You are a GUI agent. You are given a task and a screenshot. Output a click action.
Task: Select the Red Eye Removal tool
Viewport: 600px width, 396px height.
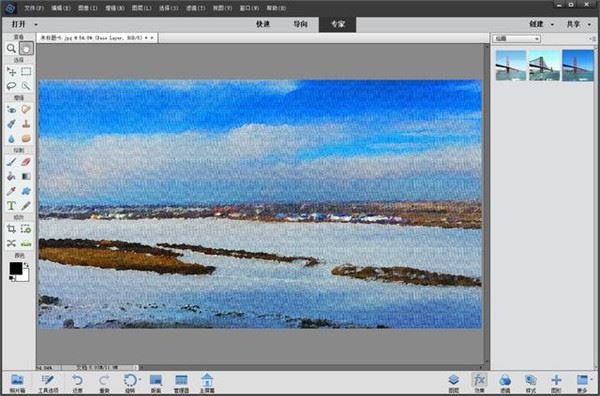(x=11, y=109)
